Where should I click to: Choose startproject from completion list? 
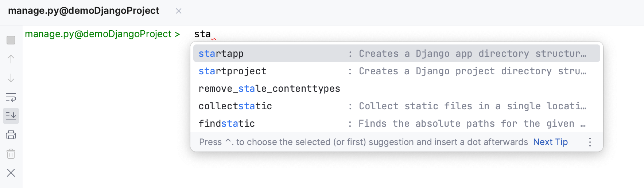232,71
